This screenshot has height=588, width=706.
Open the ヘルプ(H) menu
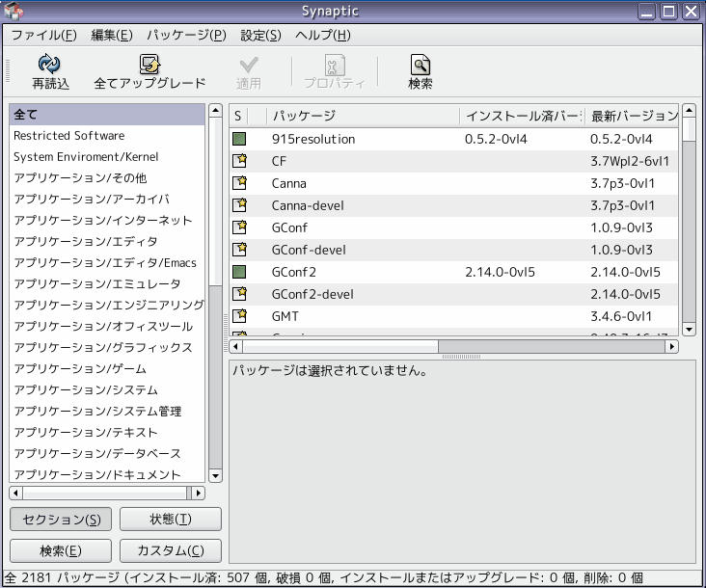click(x=323, y=35)
